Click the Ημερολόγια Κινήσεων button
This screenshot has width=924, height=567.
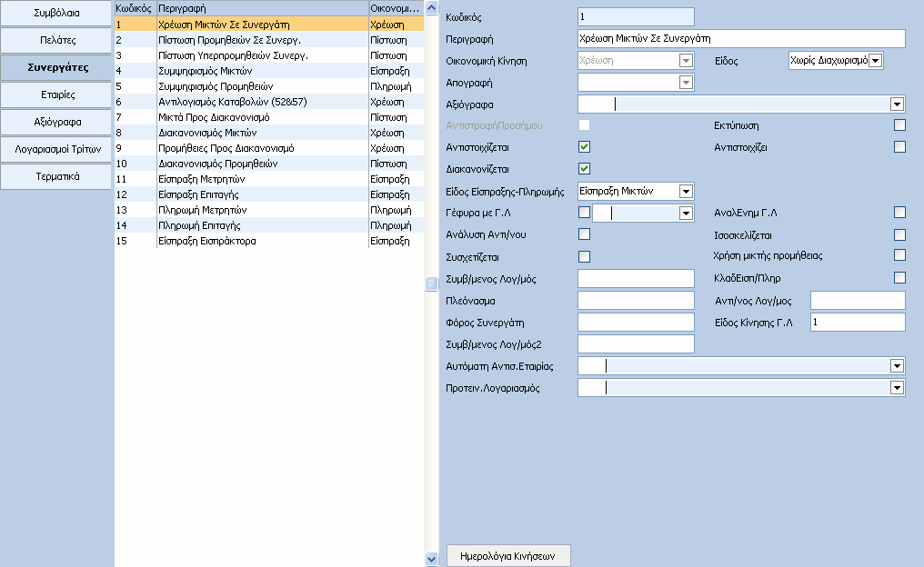coord(508,556)
